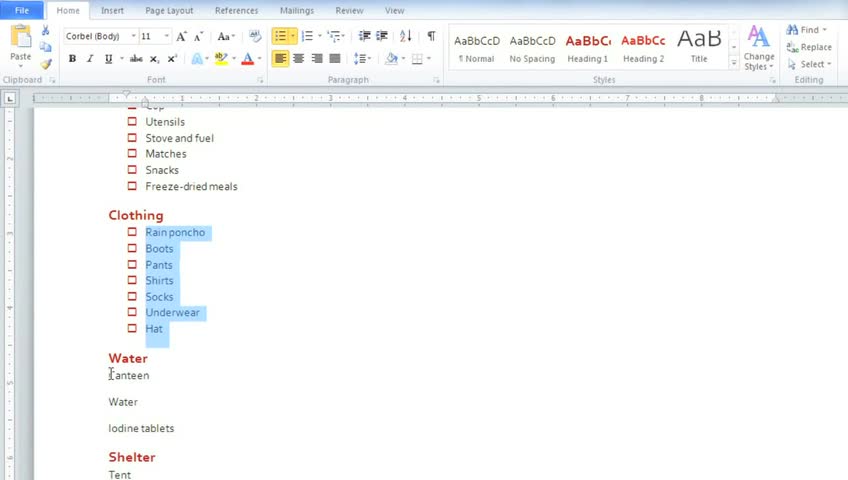Open the Select dropdown in Editing
The width and height of the screenshot is (848, 480).
pos(809,64)
